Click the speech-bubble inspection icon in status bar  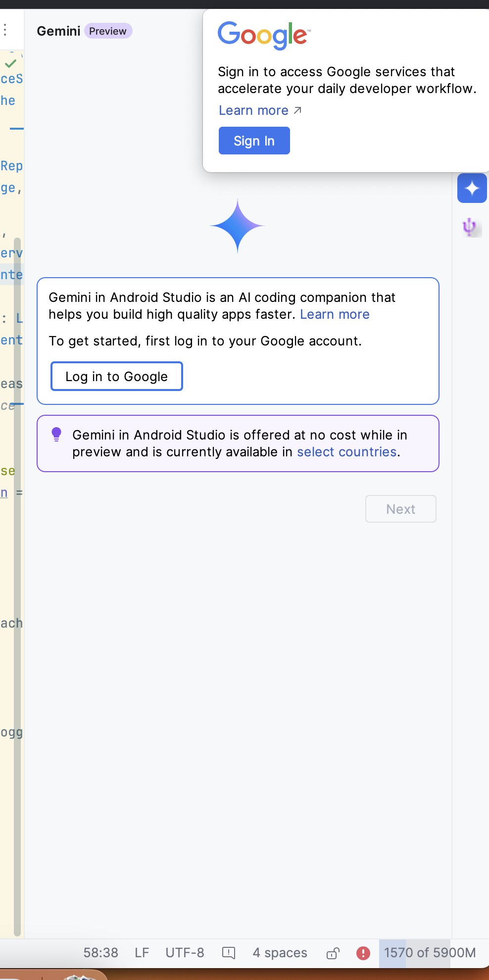229,953
